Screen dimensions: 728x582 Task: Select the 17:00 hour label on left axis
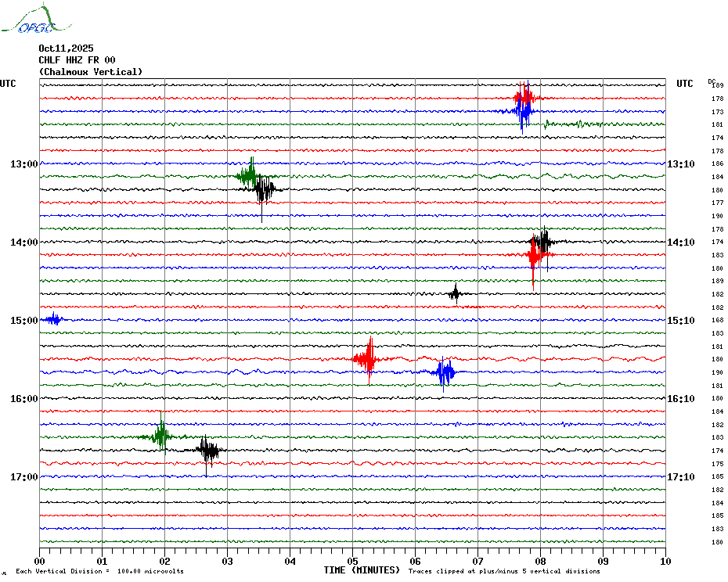pos(24,477)
